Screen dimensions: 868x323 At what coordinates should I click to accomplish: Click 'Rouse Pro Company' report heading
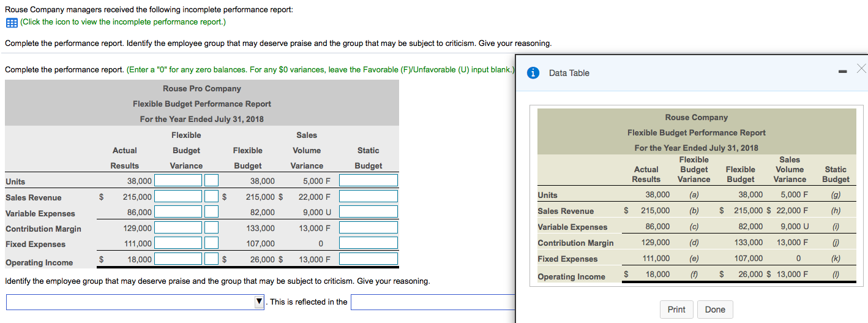[202, 89]
